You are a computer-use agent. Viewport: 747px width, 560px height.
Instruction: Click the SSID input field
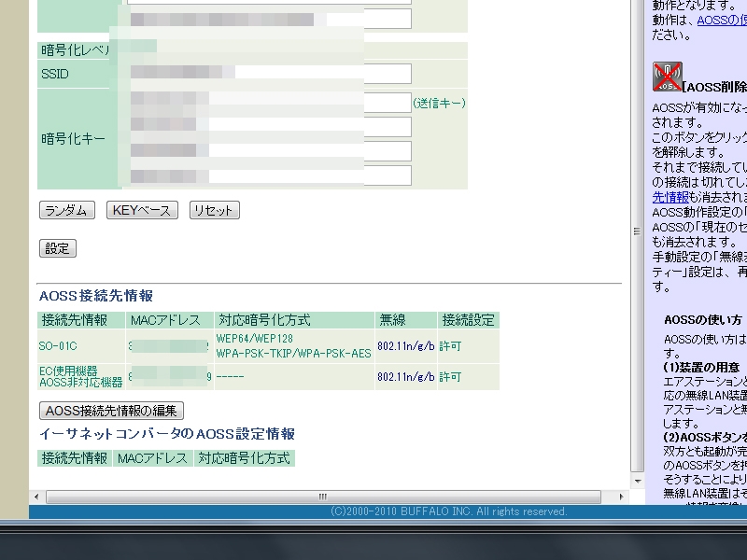pos(269,74)
